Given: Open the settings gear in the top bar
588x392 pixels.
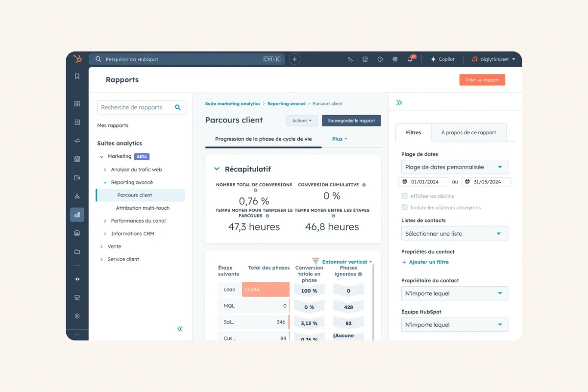Looking at the screenshot, I should coord(395,59).
